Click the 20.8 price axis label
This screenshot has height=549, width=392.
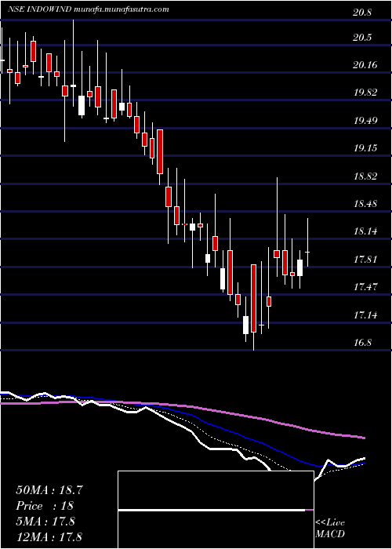pos(362,13)
